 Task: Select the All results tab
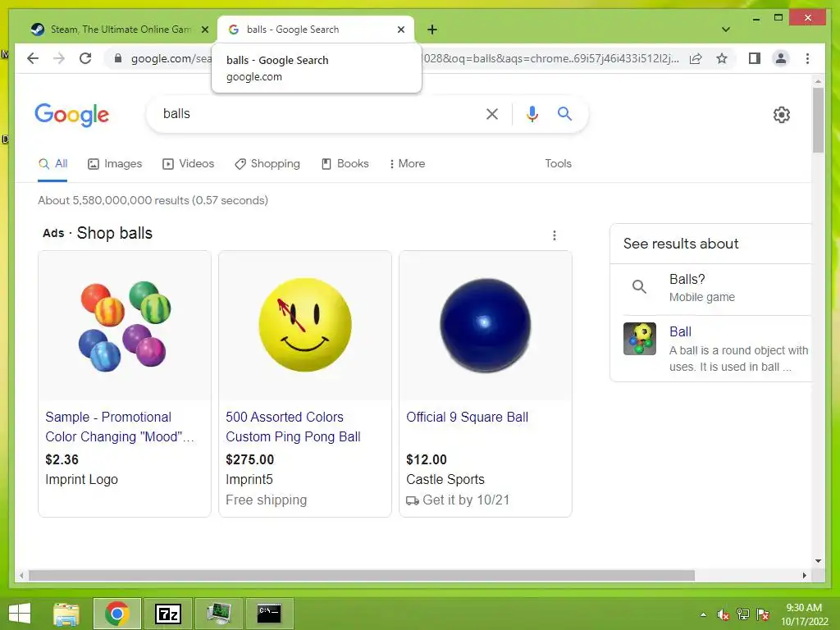[x=52, y=163]
